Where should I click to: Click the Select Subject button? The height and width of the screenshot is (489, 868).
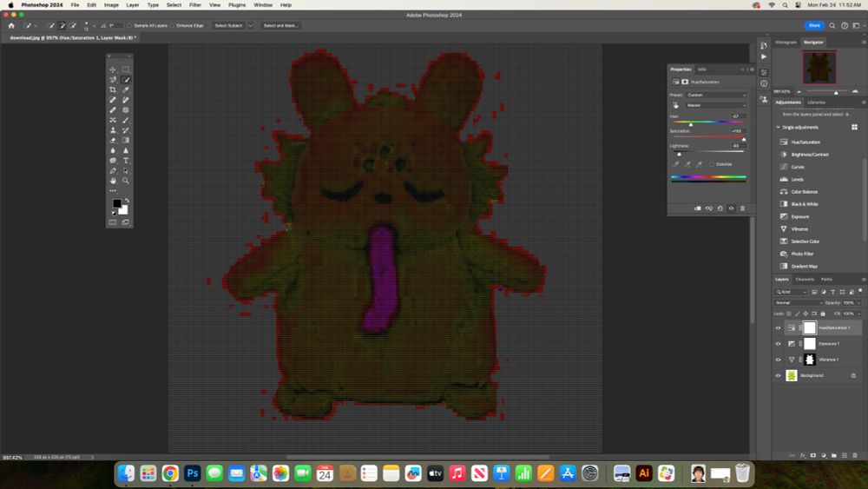tap(228, 25)
